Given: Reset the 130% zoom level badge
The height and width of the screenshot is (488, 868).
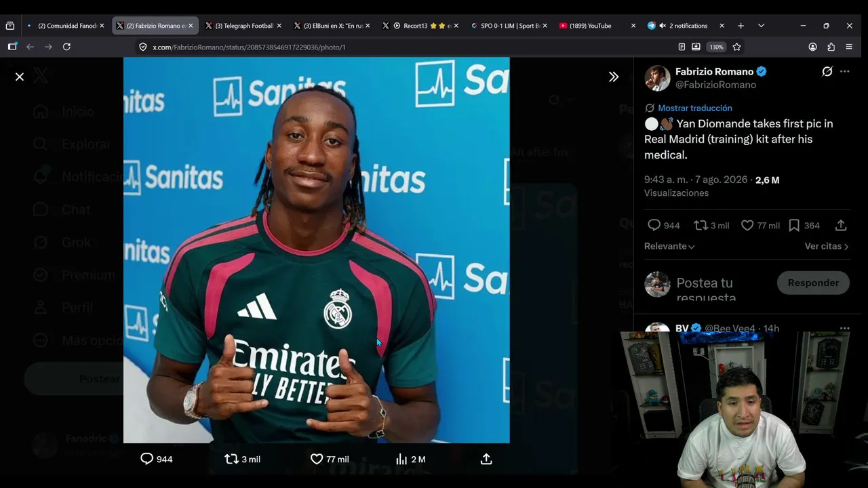Looking at the screenshot, I should [x=716, y=47].
